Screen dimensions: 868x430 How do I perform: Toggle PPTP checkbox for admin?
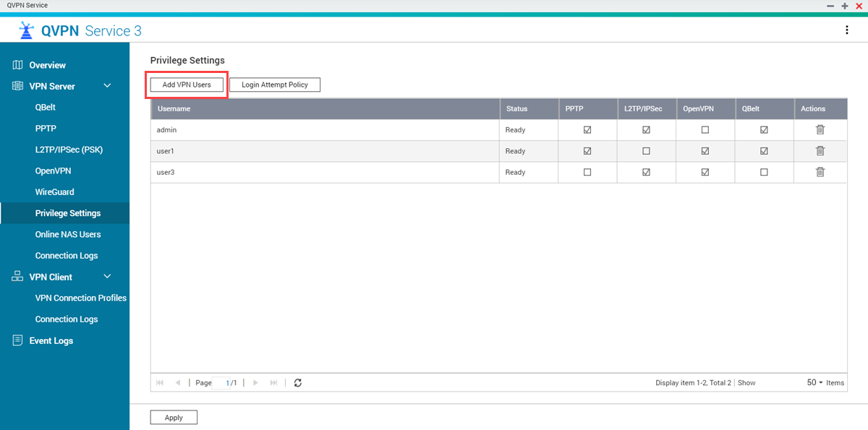[587, 130]
